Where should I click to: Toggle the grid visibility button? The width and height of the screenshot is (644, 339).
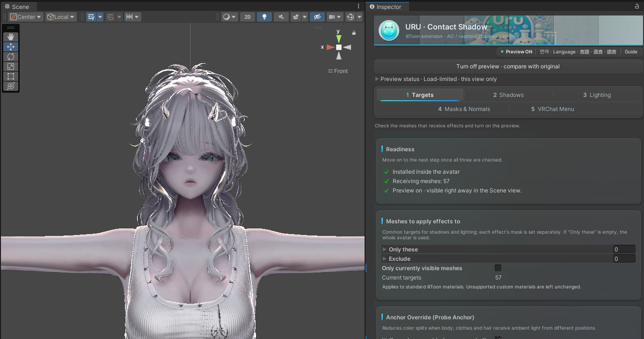click(x=91, y=17)
